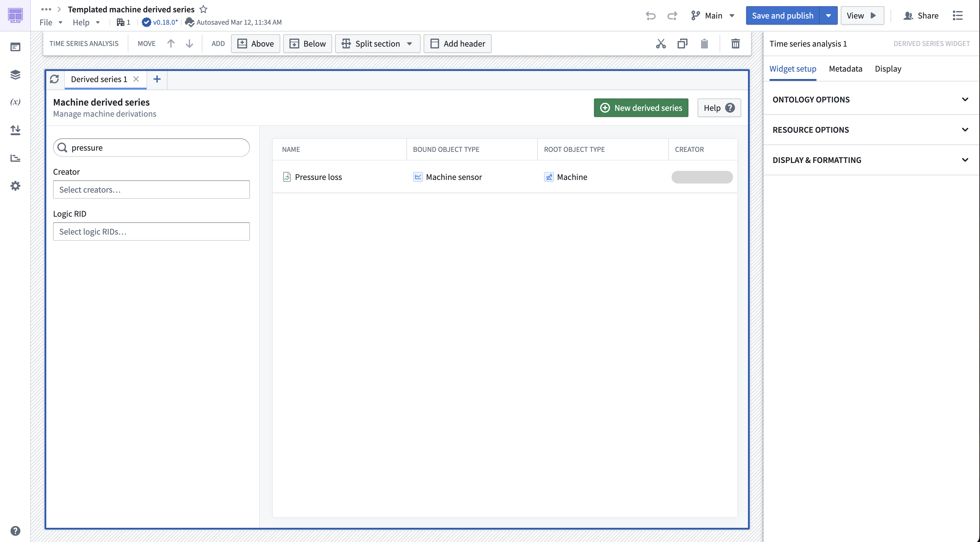Expand the Resource Options section
The height and width of the screenshot is (542, 980).
pyautogui.click(x=871, y=130)
